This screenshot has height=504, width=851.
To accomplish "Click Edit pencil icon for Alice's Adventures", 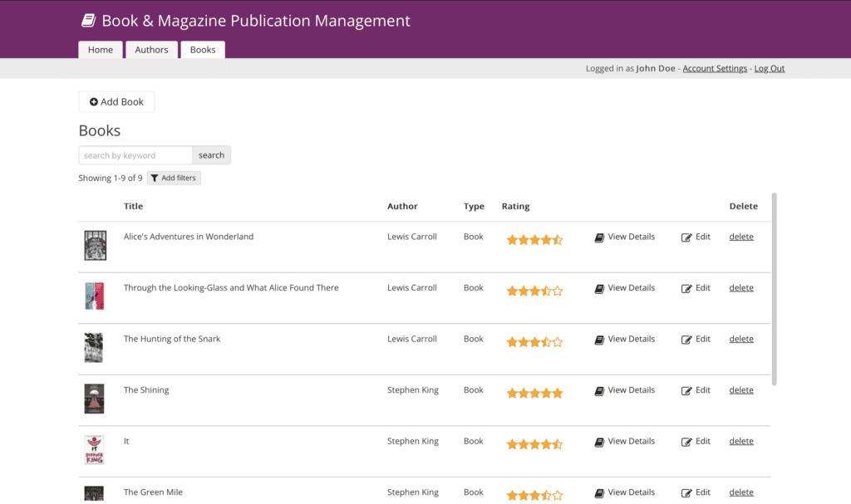I will 686,237.
